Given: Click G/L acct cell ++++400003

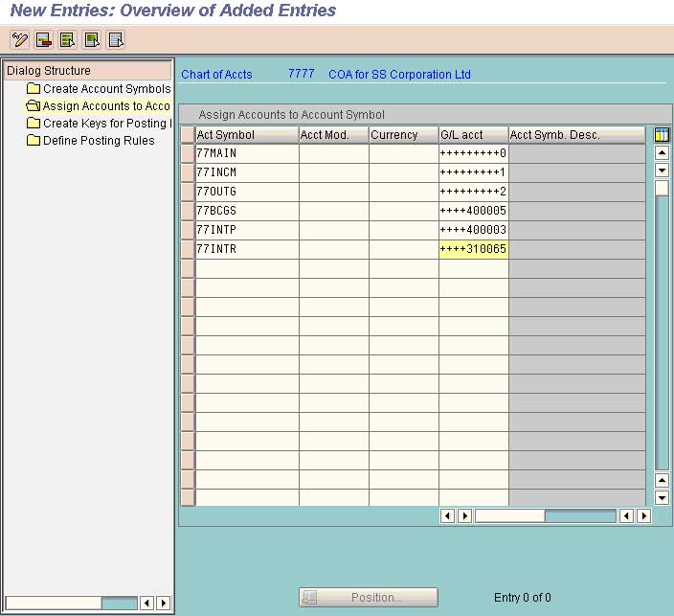Looking at the screenshot, I should (473, 230).
